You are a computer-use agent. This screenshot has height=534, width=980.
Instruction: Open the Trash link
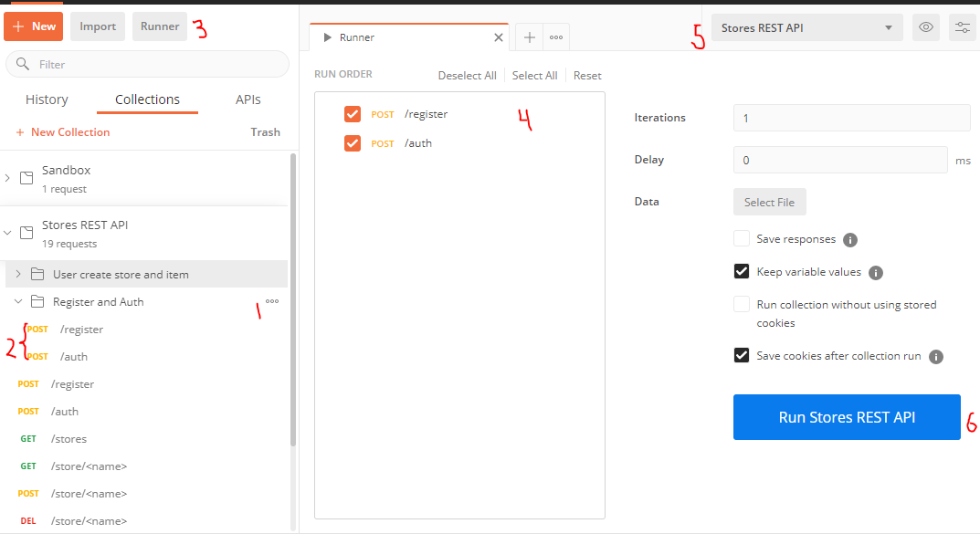click(x=265, y=131)
